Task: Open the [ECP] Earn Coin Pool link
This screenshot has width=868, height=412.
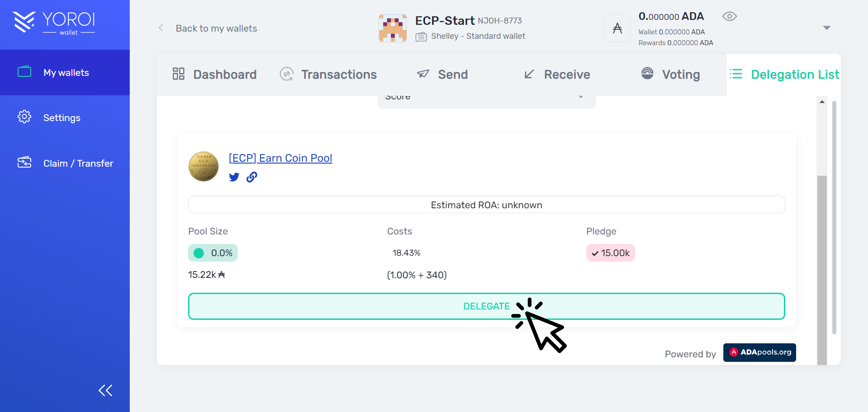Action: tap(280, 158)
